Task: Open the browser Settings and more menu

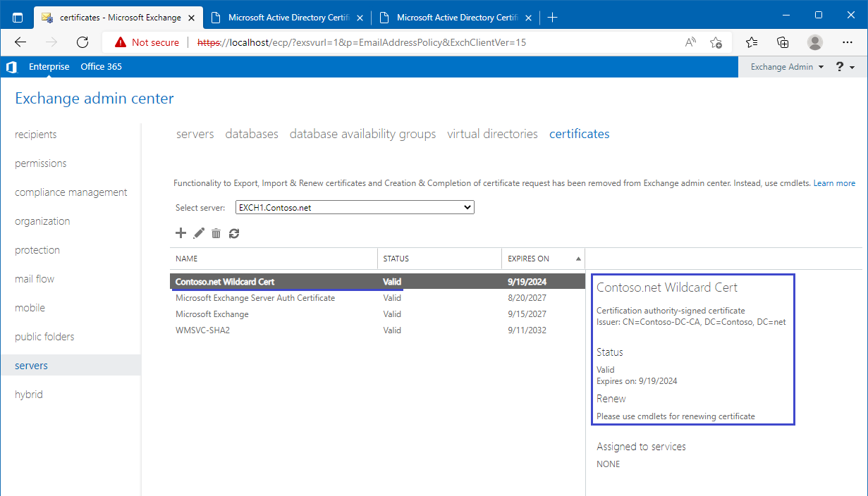Action: (x=848, y=42)
